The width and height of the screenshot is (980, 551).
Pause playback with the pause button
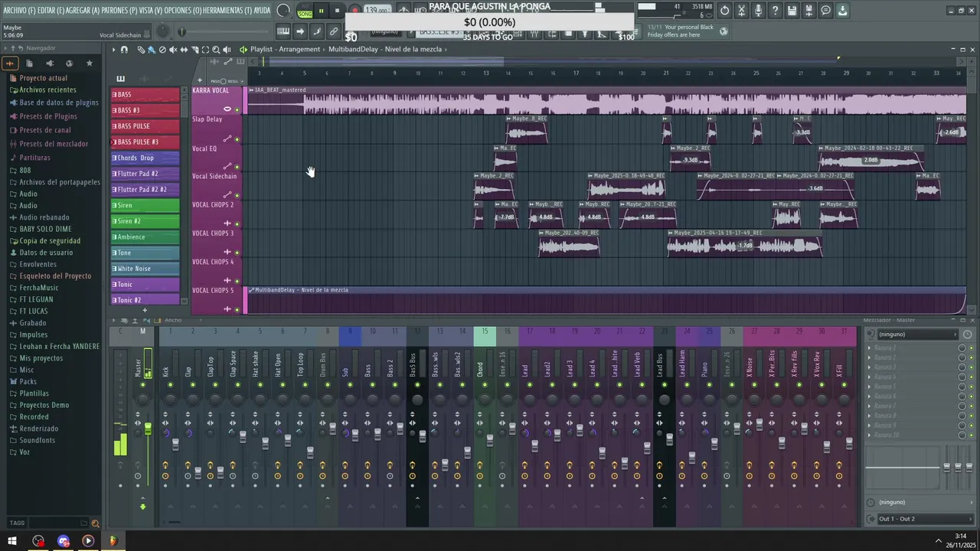[321, 11]
